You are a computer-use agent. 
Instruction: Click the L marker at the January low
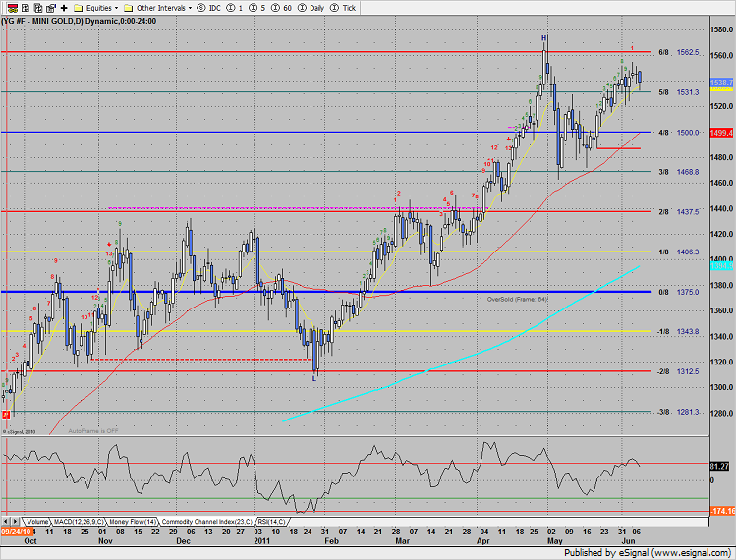[x=314, y=378]
